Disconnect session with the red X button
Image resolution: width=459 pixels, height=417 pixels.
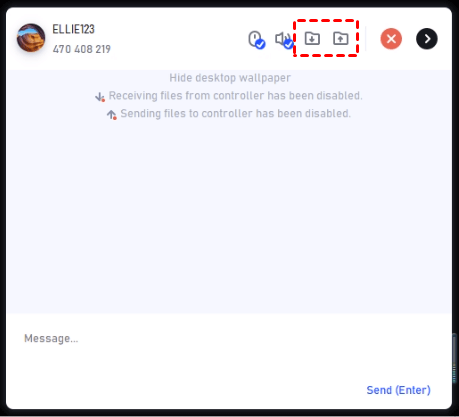[391, 39]
